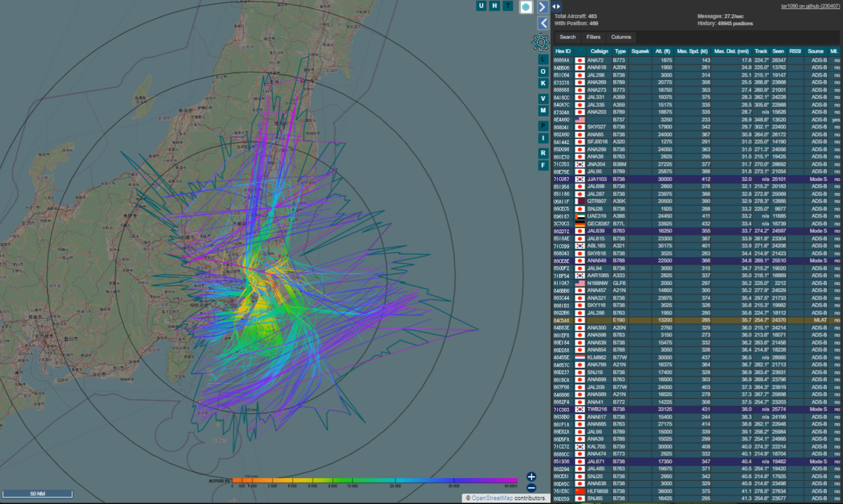Viewport: 843px width, 504px height.
Task: Click the U button in the top toolbar
Action: [x=482, y=6]
